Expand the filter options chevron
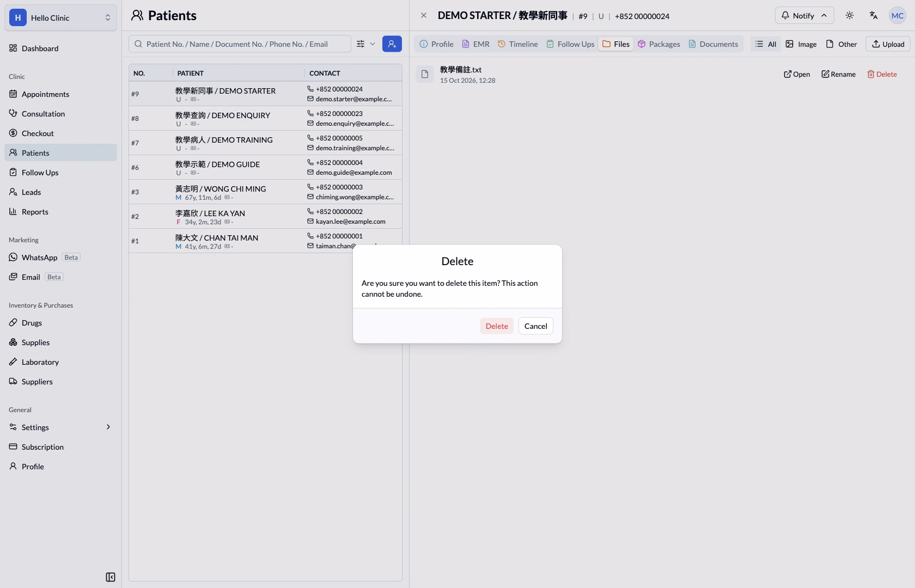This screenshot has height=588, width=915. coord(373,44)
